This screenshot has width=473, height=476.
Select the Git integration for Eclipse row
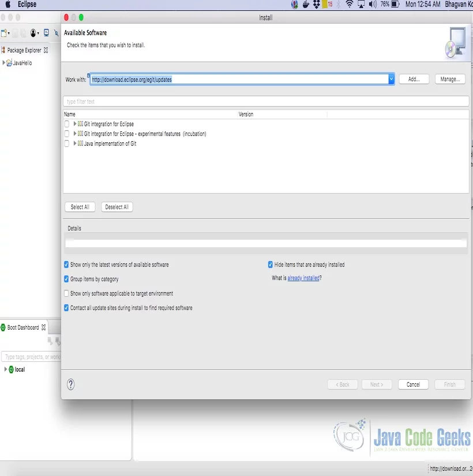pyautogui.click(x=266, y=124)
